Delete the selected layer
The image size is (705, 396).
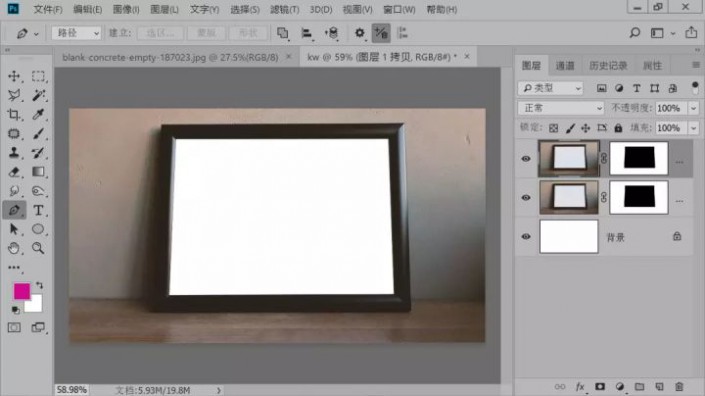coord(679,387)
